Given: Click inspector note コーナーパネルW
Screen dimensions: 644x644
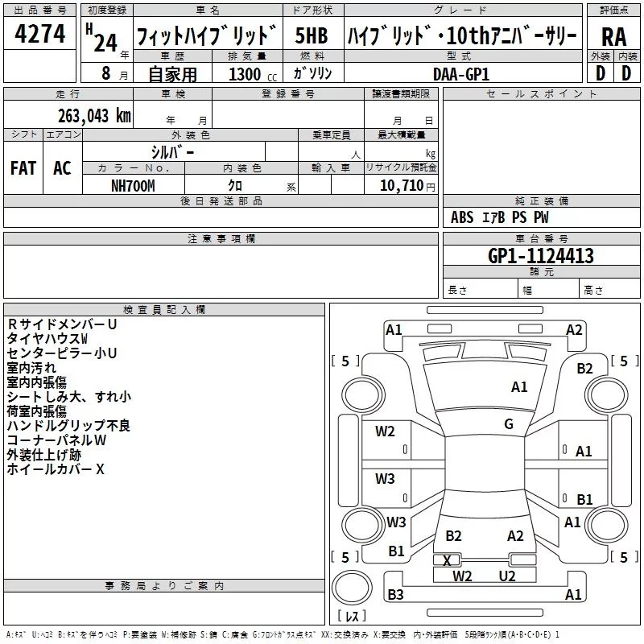Looking at the screenshot, I should (x=56, y=440).
